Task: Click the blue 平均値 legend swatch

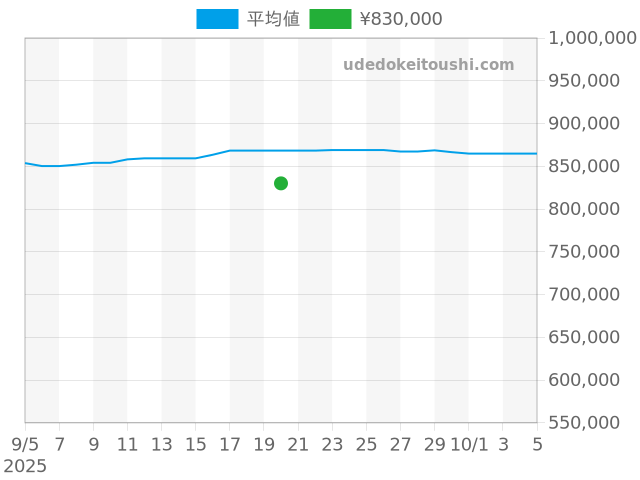Action: (217, 19)
